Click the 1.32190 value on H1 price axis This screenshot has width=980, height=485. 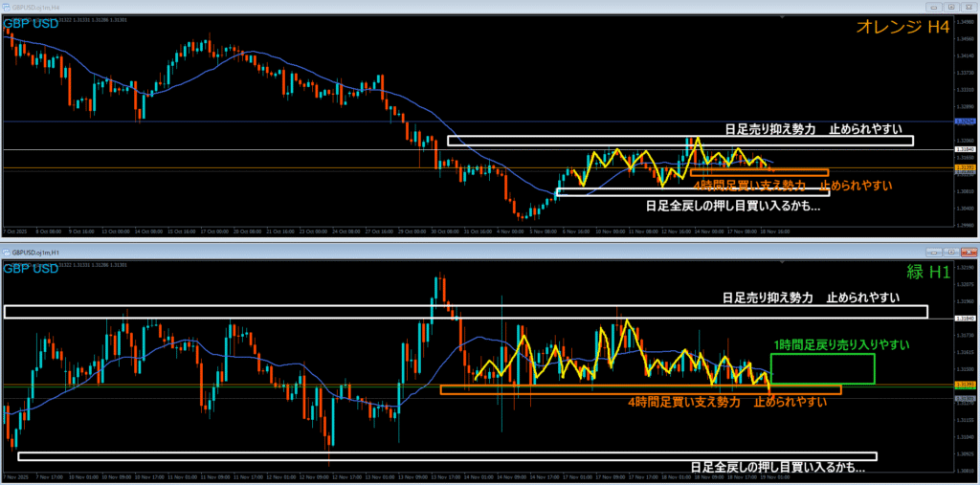pos(966,268)
